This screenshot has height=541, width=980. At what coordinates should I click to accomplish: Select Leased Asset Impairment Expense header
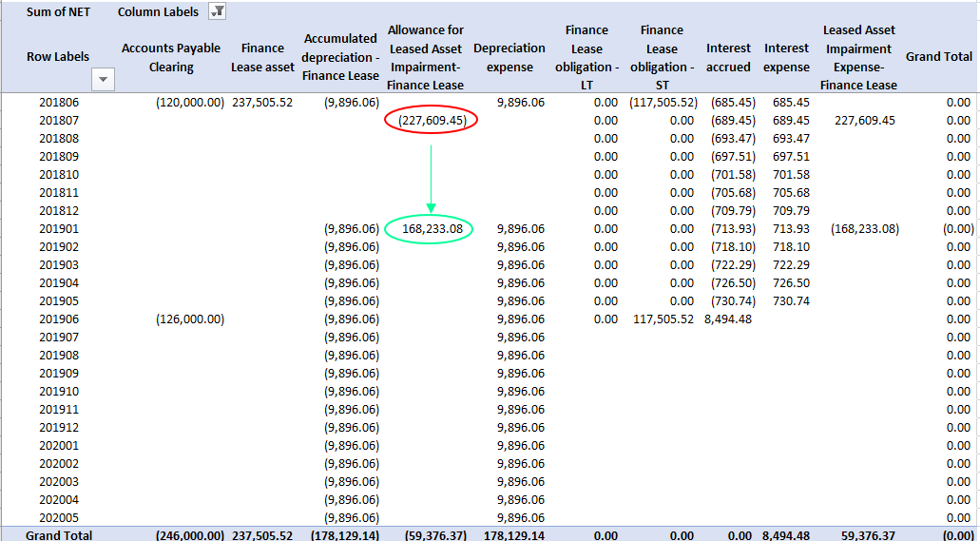tap(858, 58)
